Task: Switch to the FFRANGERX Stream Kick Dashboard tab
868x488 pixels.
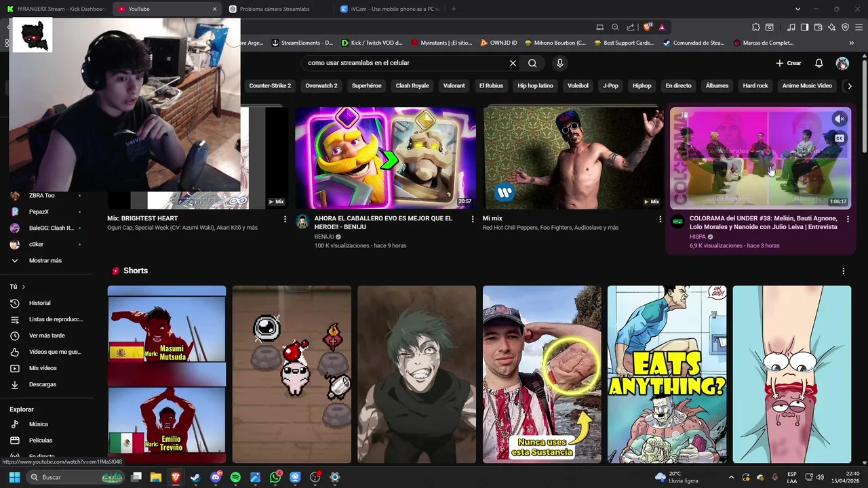Action: [x=56, y=9]
